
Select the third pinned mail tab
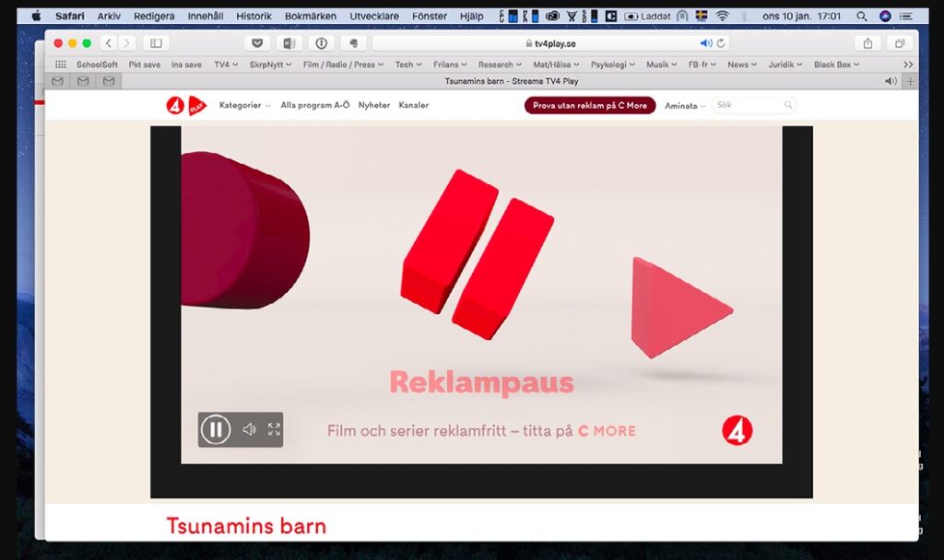tap(109, 81)
